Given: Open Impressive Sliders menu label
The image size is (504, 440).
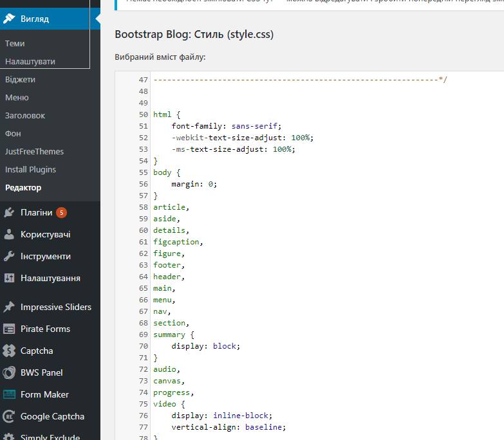Looking at the screenshot, I should click(x=56, y=307).
